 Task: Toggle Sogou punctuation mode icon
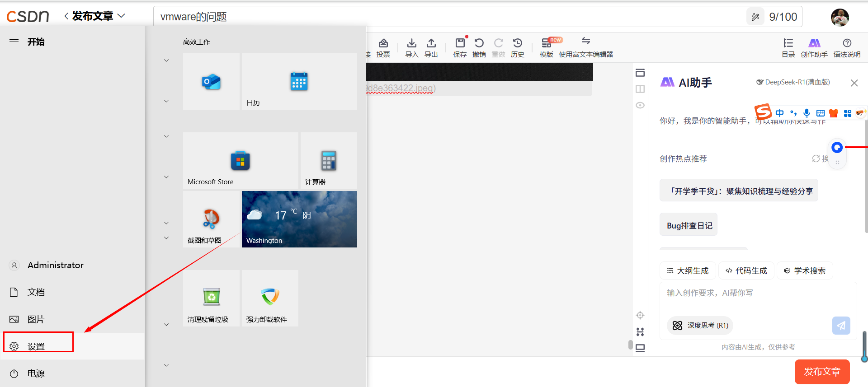pos(793,113)
